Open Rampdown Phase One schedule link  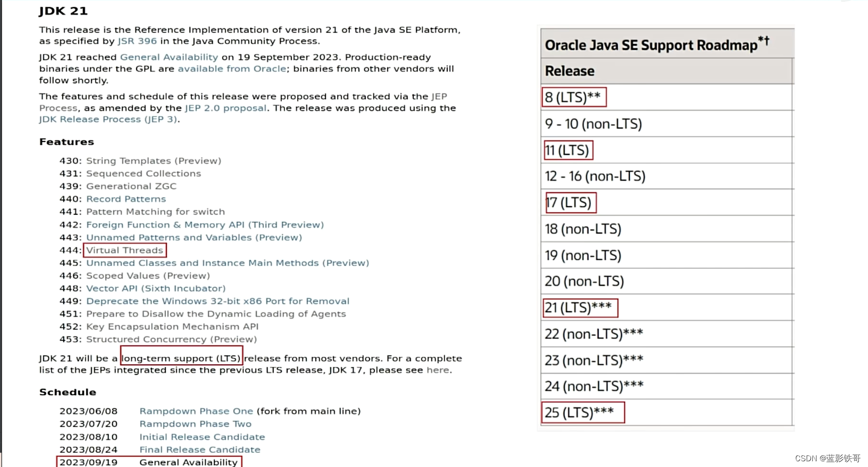point(196,411)
